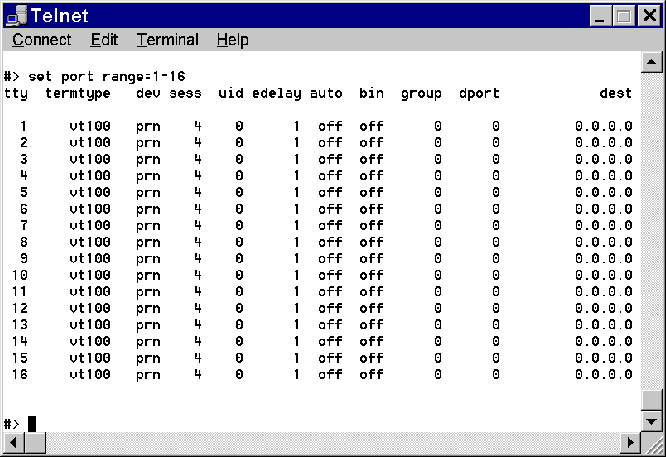Open the Terminal menu
666x457 pixels.
click(167, 40)
